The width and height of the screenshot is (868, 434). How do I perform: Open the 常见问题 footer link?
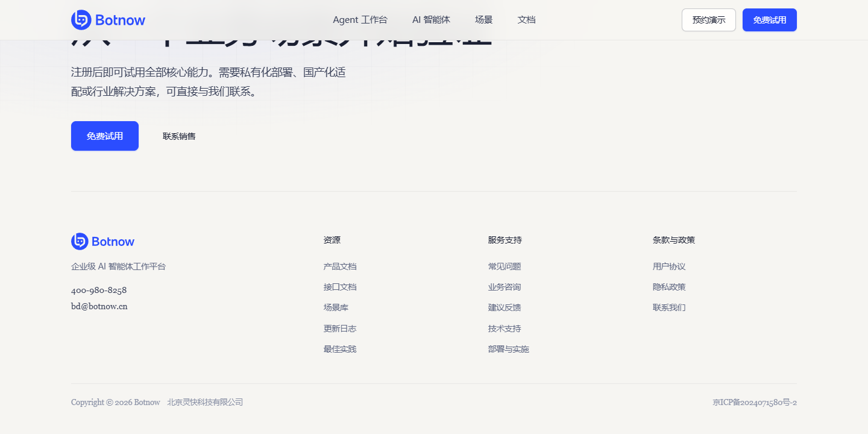[505, 266]
